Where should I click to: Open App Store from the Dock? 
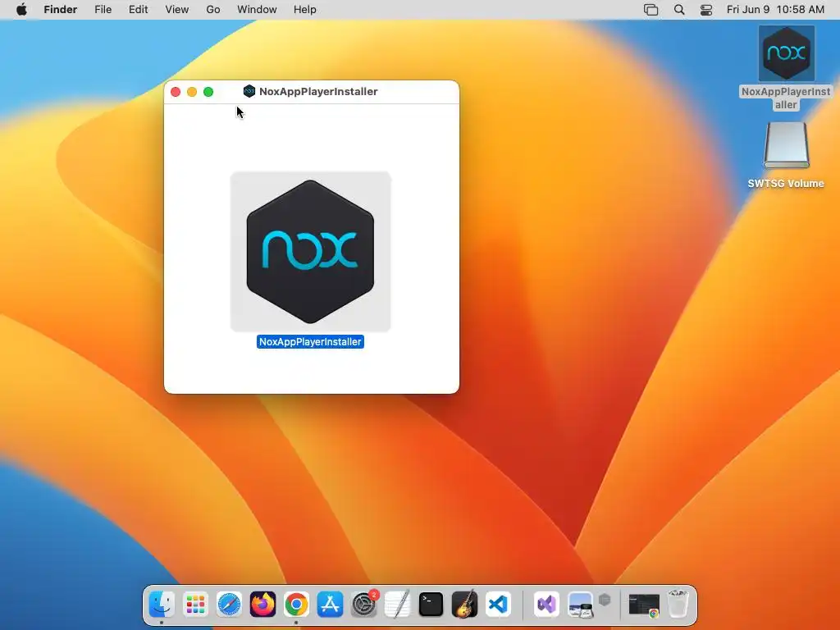pyautogui.click(x=330, y=605)
